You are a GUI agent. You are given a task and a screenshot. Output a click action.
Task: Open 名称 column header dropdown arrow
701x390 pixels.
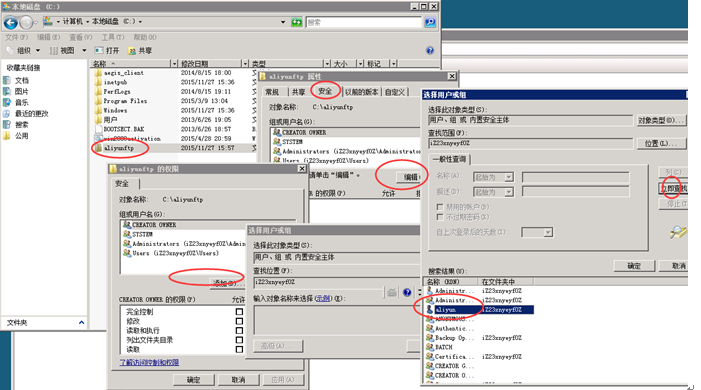point(174,64)
